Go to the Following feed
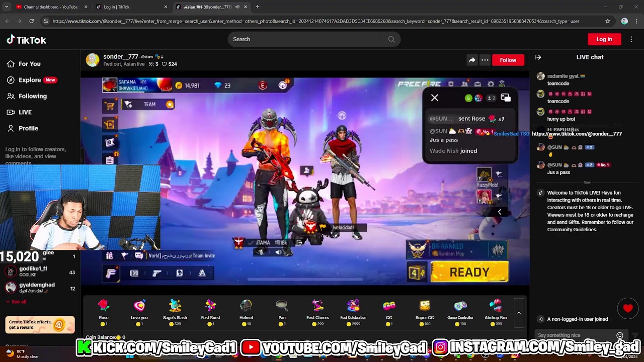The height and width of the screenshot is (362, 644). (27, 96)
